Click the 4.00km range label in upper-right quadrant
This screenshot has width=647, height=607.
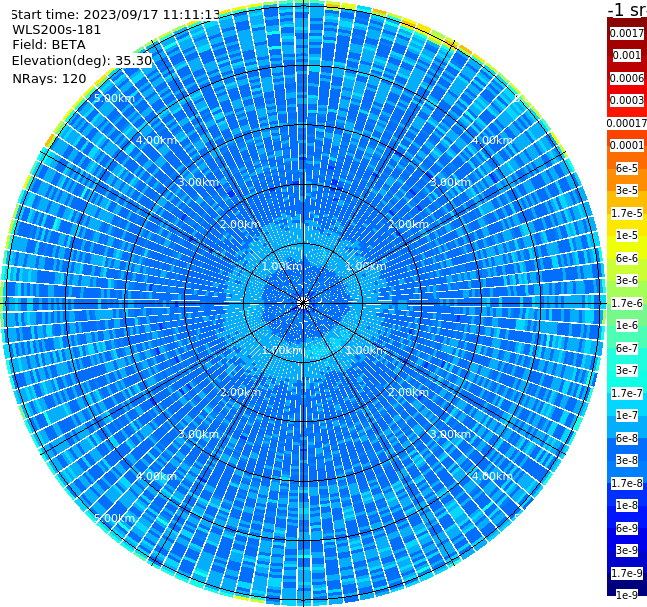[492, 140]
